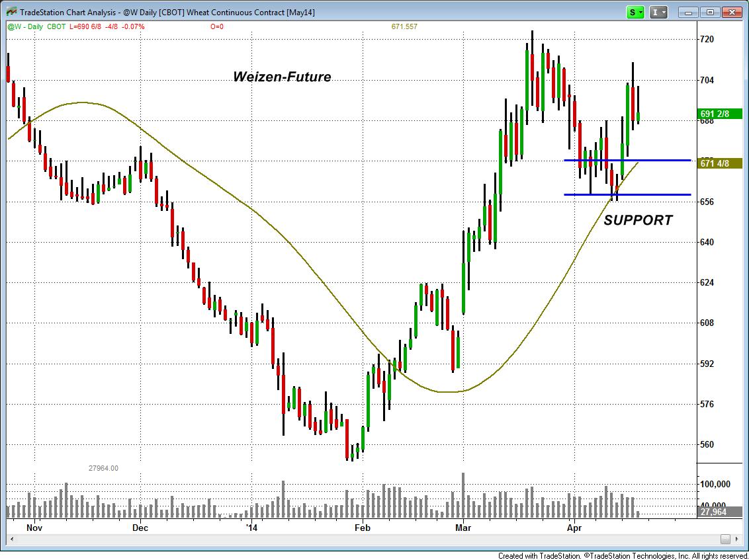Click the Feb label on date axis
The image size is (749, 560).
tap(361, 528)
